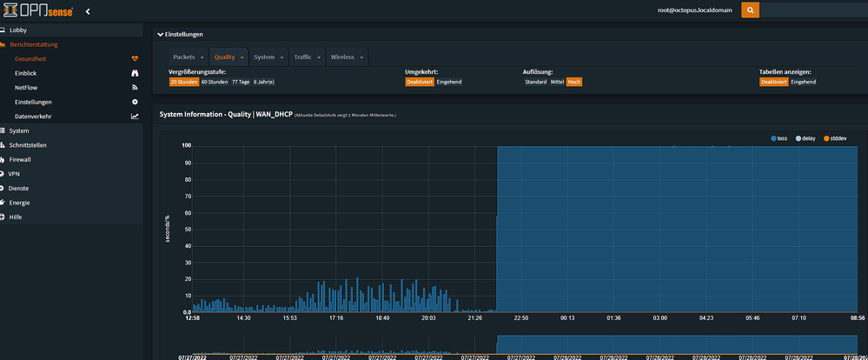
Task: Toggle the stddev series legend swatch
Action: coord(826,138)
